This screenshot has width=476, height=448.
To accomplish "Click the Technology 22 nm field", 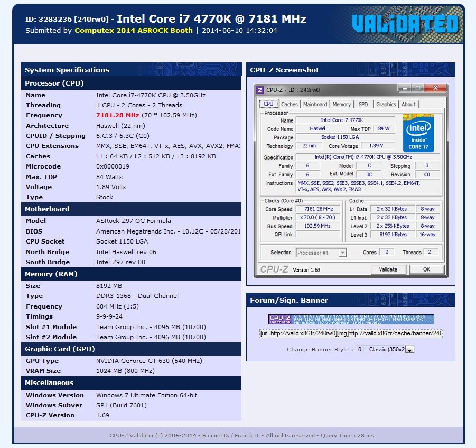I will coord(309,146).
